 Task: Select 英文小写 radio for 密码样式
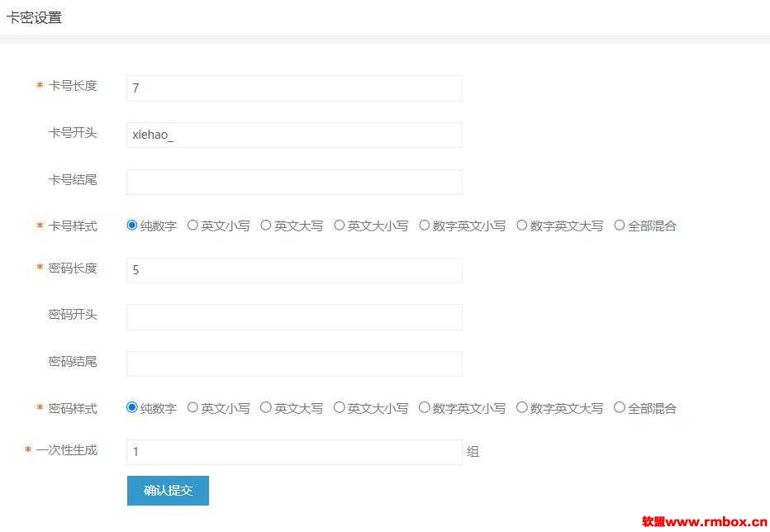pos(192,407)
